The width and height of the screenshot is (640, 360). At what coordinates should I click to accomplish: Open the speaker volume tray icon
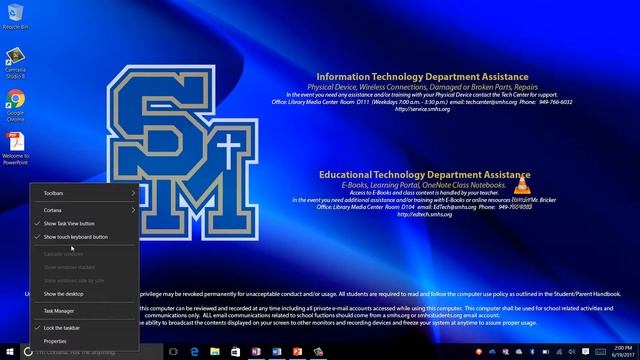tap(572, 351)
